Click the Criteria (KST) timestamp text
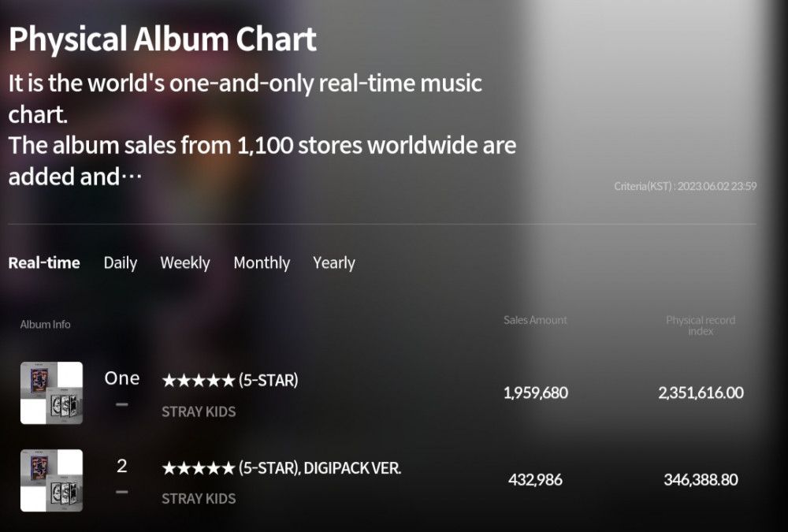Image resolution: width=788 pixels, height=532 pixels. click(x=685, y=187)
